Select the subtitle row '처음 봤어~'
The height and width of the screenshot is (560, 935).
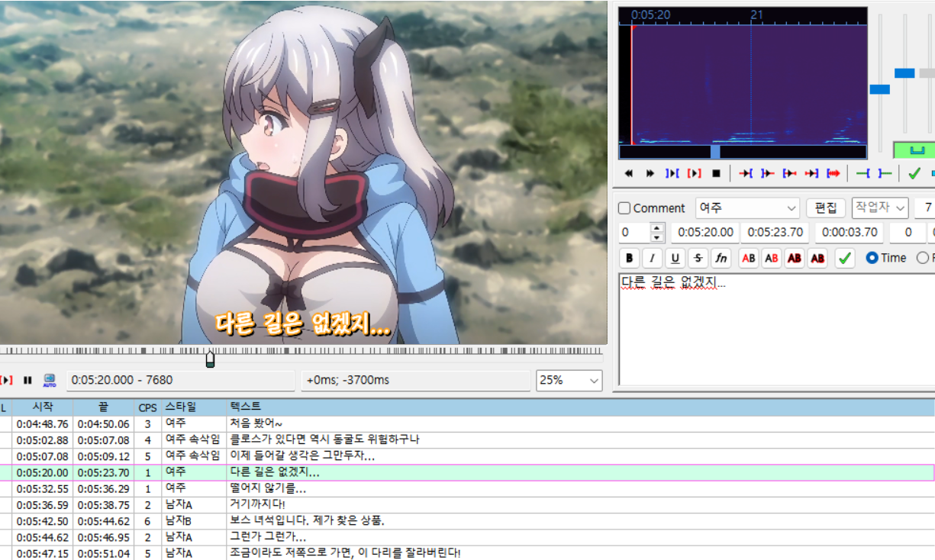[x=467, y=423]
